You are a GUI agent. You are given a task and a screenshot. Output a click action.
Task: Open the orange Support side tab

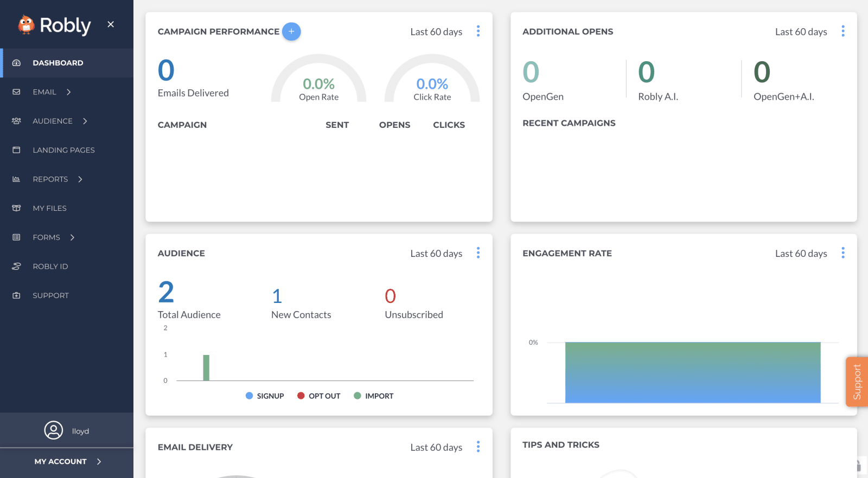tap(857, 382)
